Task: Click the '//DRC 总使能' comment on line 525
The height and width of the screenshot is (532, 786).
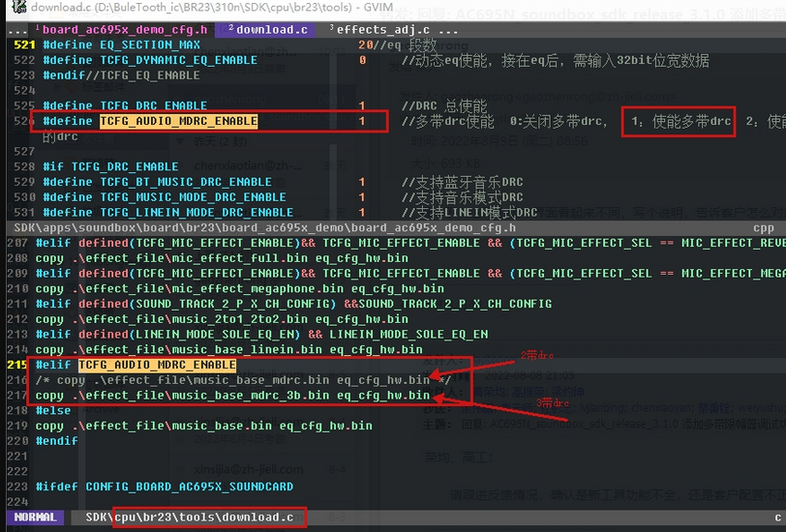Action: 444,105
